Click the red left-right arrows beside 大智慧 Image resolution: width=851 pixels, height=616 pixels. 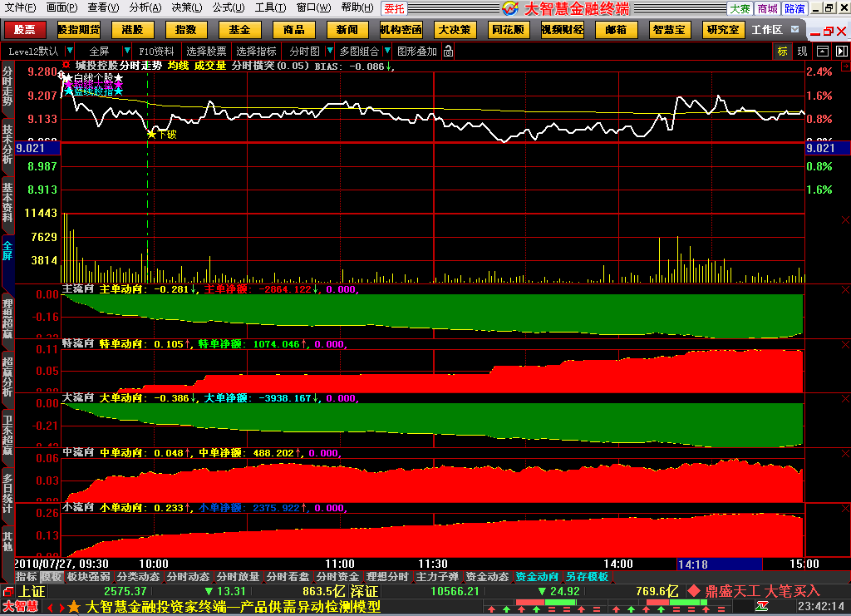click(55, 608)
